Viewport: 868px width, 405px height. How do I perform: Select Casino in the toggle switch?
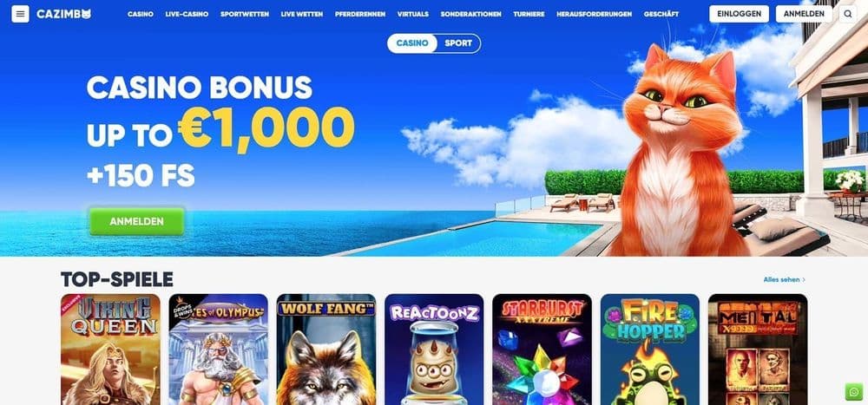(412, 43)
